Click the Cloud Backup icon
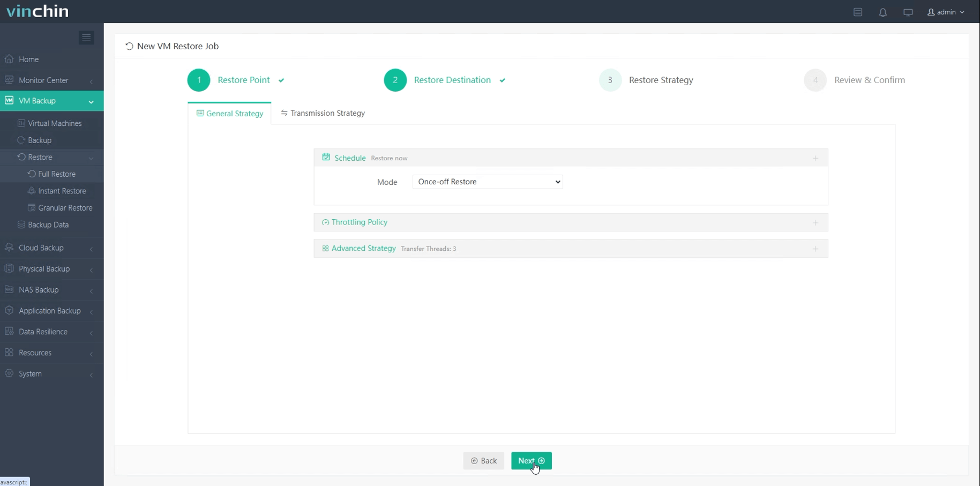This screenshot has width=980, height=486. [x=9, y=248]
